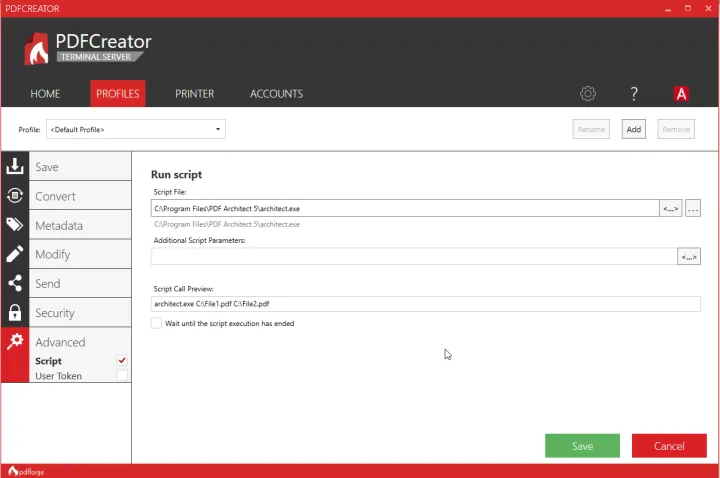Enable the User Token checkbox
The image size is (720, 478).
click(122, 376)
